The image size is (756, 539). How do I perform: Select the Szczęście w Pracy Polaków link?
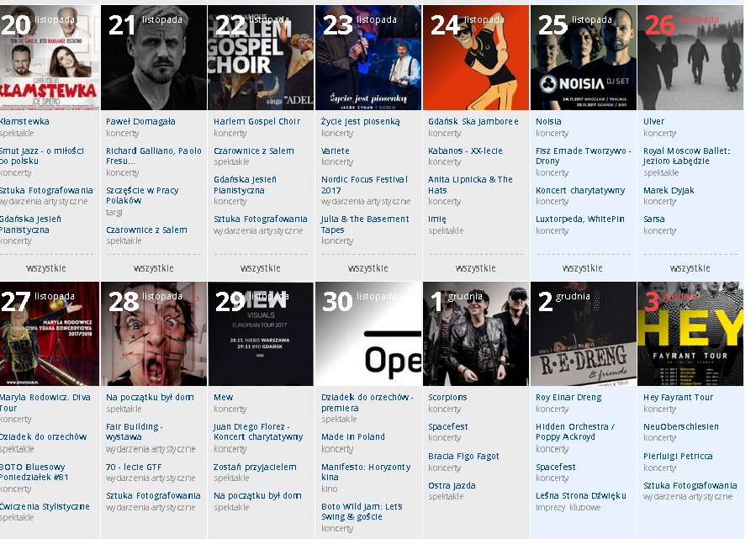[x=142, y=195]
